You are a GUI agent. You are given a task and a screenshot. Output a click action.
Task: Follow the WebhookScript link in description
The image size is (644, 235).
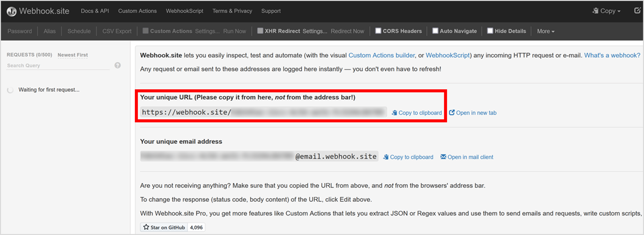tap(447, 55)
